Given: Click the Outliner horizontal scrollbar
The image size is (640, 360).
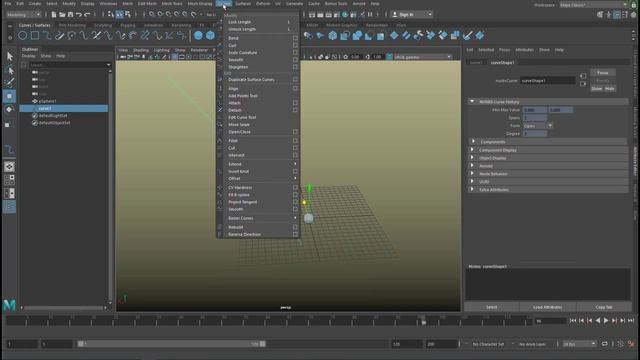Looking at the screenshot, I should pyautogui.click(x=64, y=308).
